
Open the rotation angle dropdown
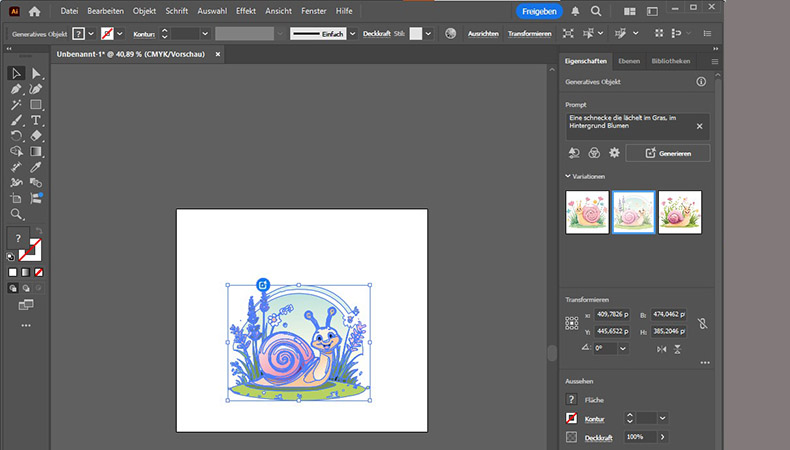623,348
